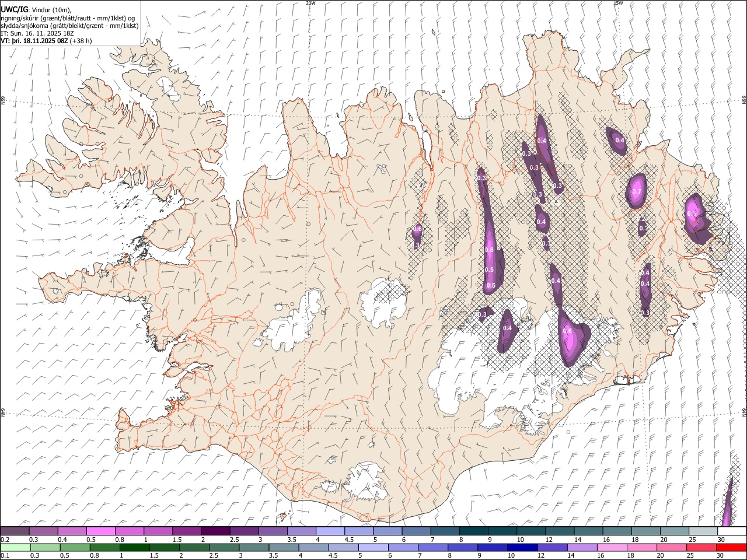This screenshot has width=747, height=560.
Task: Select the 8 blue swatch, lower legend row
Action: [463, 547]
